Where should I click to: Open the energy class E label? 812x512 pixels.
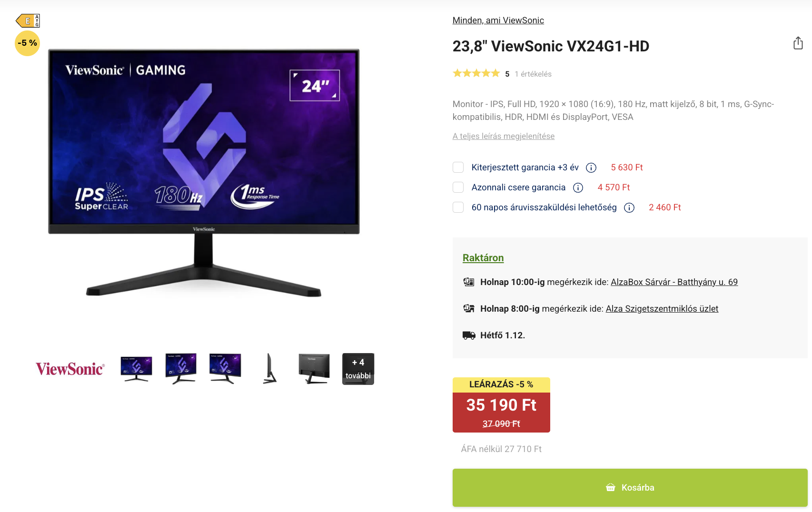pyautogui.click(x=28, y=21)
